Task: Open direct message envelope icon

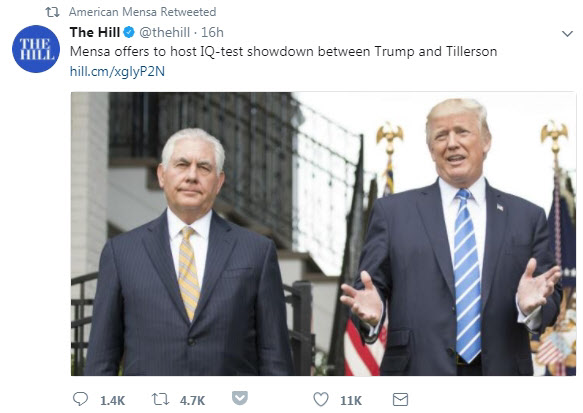Action: [x=400, y=400]
